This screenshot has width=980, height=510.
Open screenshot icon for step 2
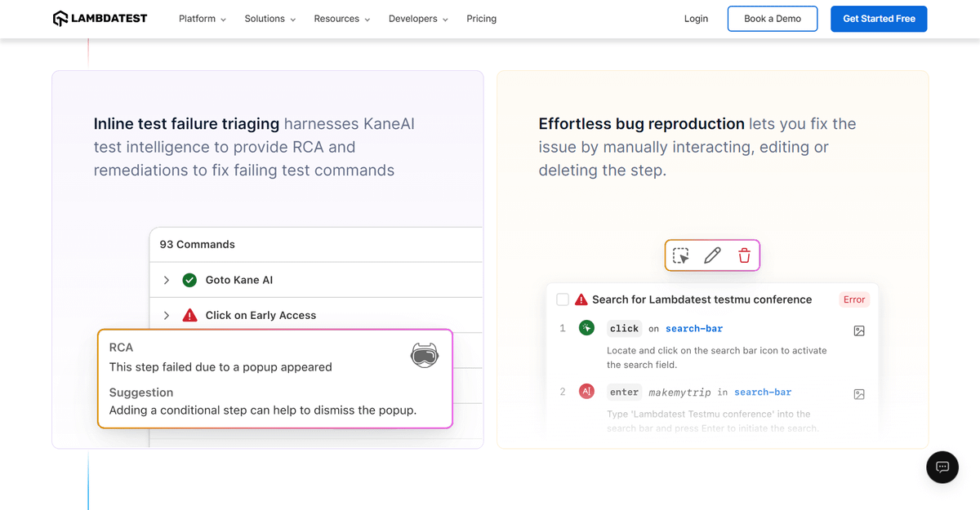click(858, 394)
